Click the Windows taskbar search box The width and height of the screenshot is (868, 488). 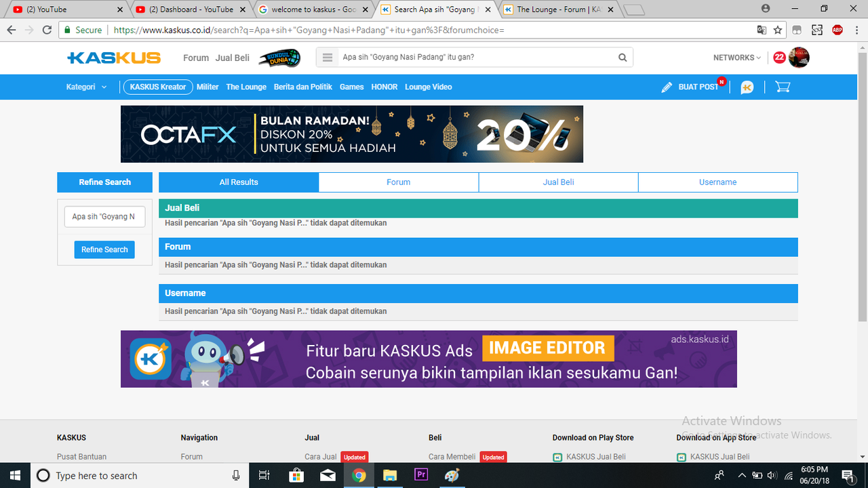139,475
